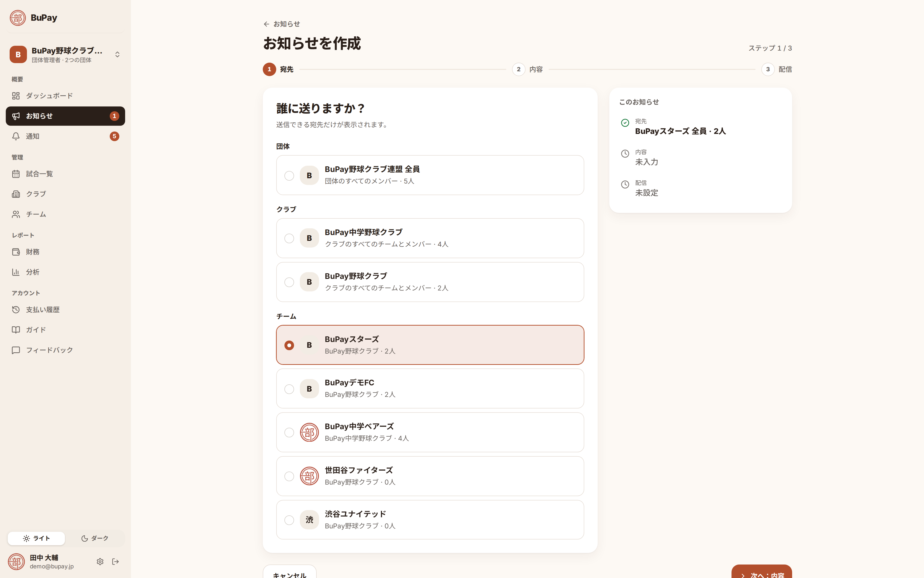Click the history icon for 支払い履歴
Image resolution: width=924 pixels, height=578 pixels.
(16, 310)
